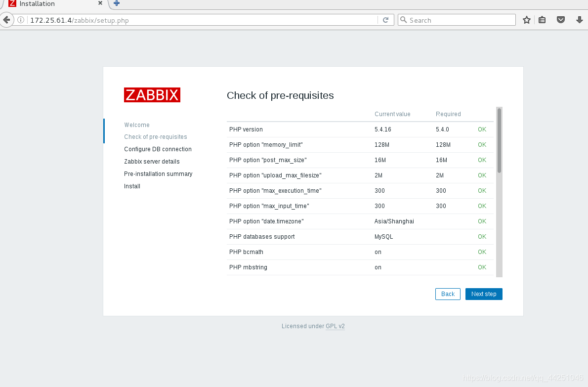
Task: Click the Required column header
Action: point(448,114)
